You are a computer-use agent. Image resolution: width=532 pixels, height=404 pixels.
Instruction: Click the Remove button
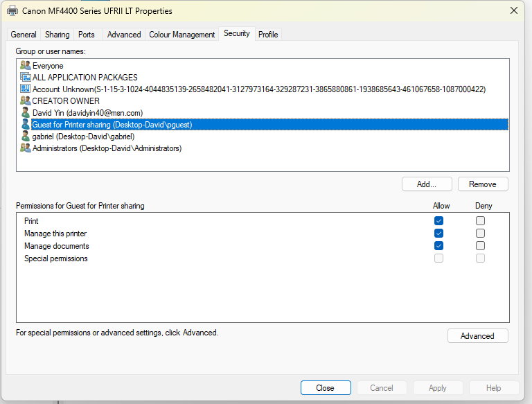click(x=483, y=184)
